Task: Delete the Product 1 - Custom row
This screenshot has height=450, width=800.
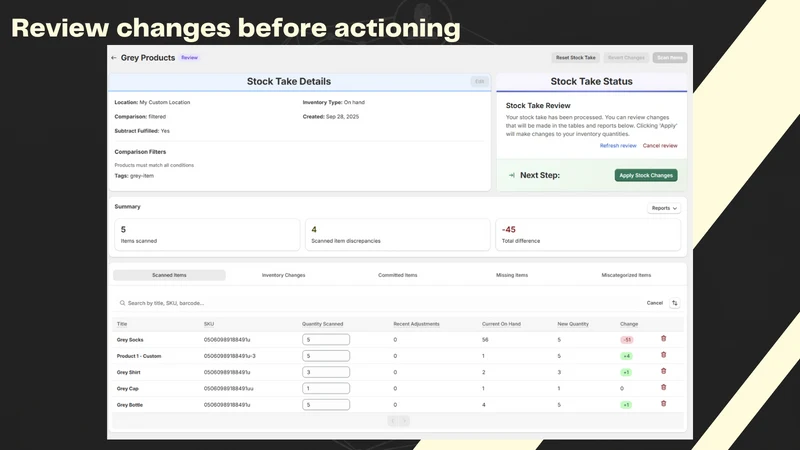Action: coord(663,355)
